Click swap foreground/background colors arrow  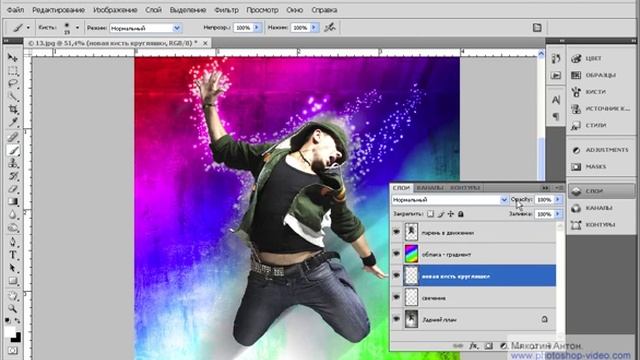[18, 321]
